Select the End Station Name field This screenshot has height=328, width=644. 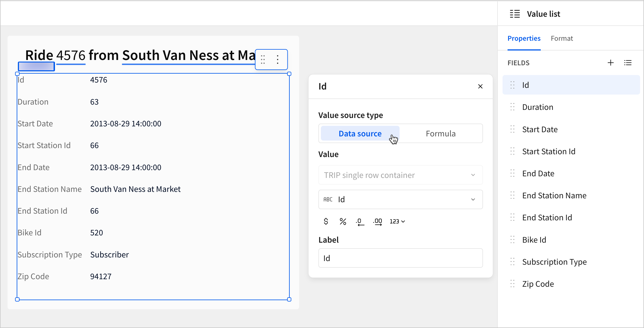554,195
